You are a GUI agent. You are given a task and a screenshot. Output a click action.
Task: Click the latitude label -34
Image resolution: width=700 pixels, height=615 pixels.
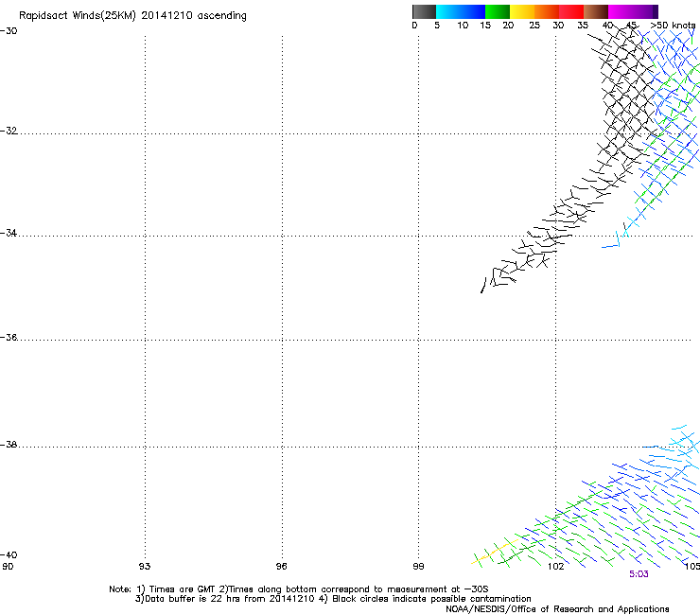[9, 233]
